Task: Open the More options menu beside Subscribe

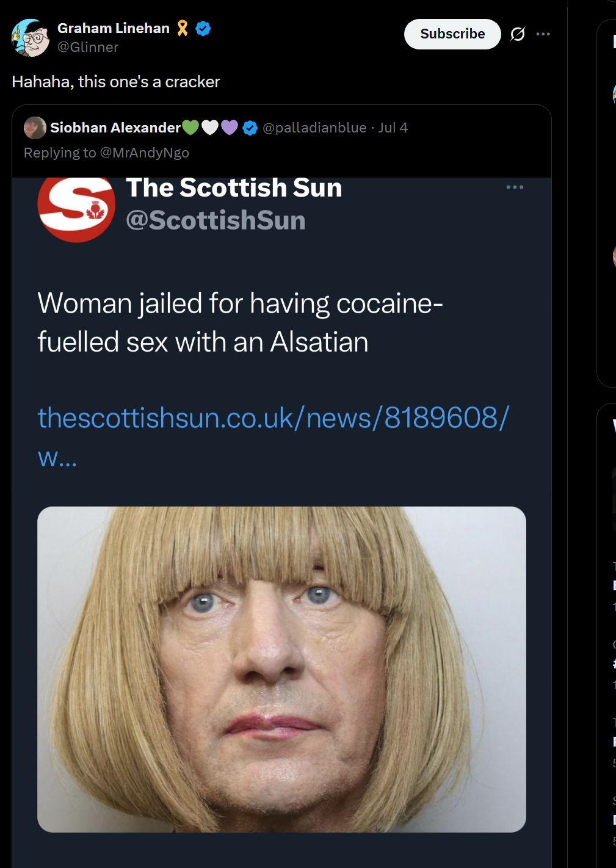Action: (x=543, y=34)
